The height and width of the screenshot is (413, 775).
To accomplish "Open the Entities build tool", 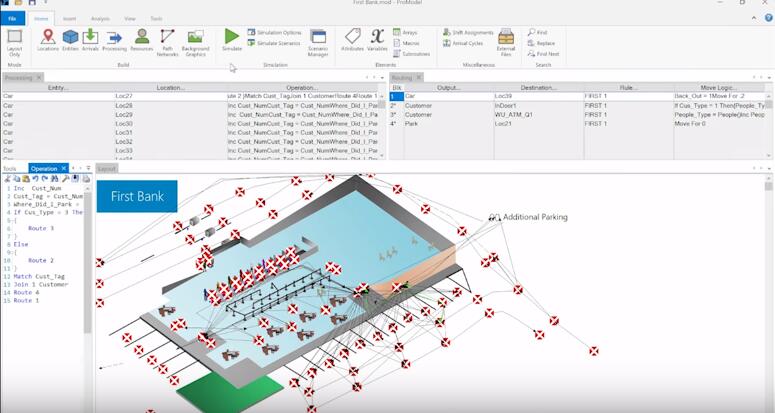I will (x=70, y=40).
